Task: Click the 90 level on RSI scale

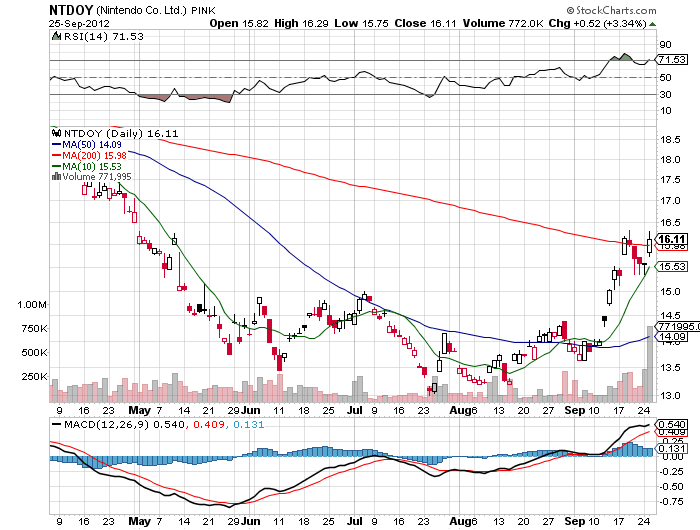Action: (665, 44)
